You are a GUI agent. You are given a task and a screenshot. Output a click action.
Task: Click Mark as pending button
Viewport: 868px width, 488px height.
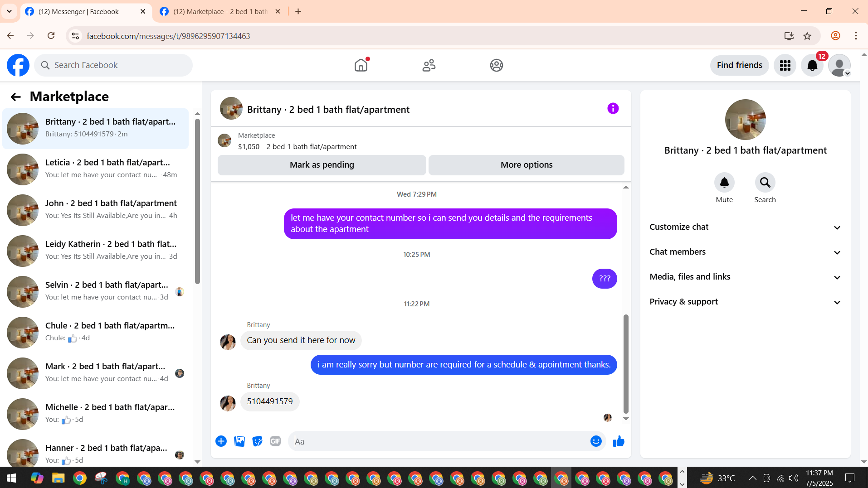coord(322,165)
